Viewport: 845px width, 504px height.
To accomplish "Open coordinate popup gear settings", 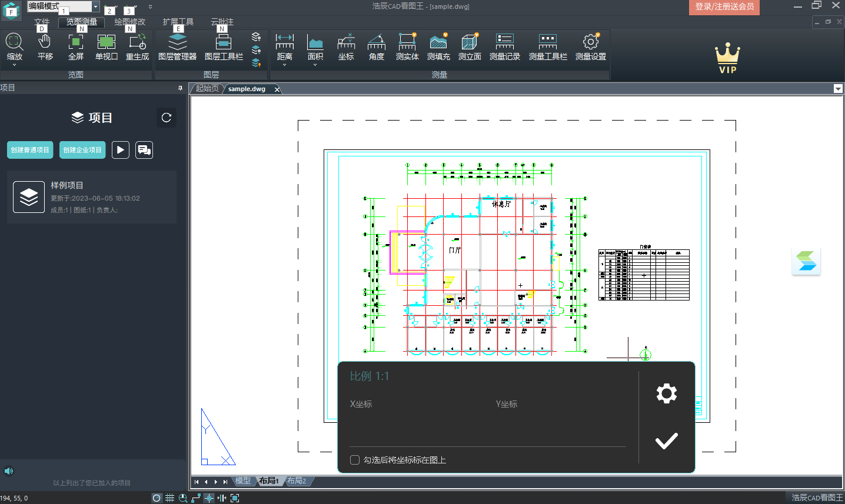I will pyautogui.click(x=667, y=393).
